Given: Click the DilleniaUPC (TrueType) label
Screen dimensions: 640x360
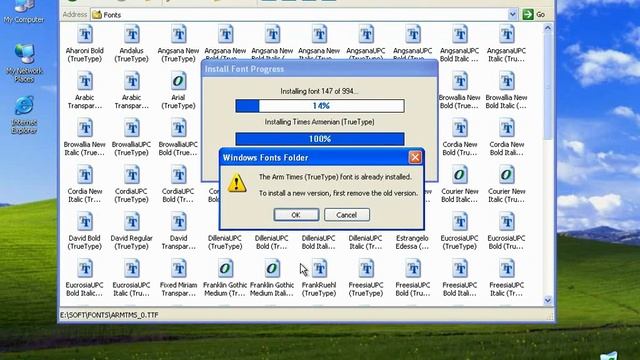Looking at the screenshot, I should click(x=225, y=242).
